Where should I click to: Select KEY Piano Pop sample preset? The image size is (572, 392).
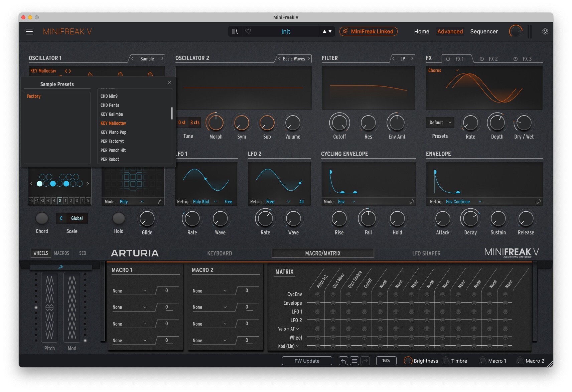pyautogui.click(x=113, y=132)
